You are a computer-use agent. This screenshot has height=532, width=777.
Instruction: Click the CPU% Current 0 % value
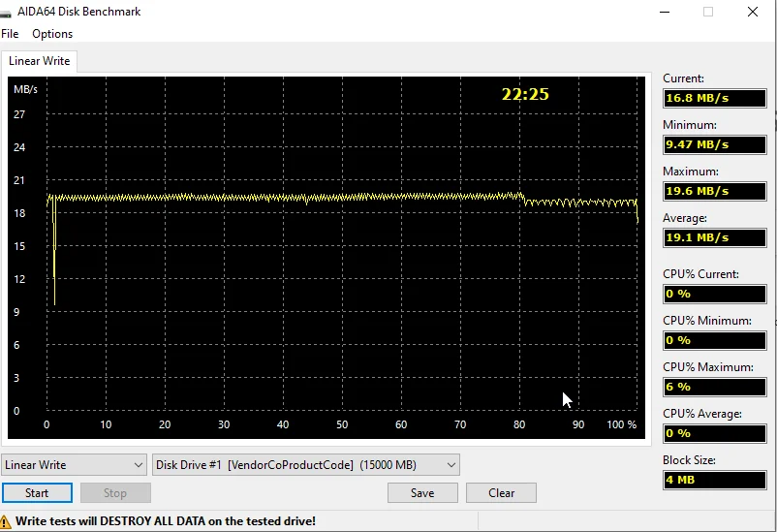pyautogui.click(x=715, y=294)
